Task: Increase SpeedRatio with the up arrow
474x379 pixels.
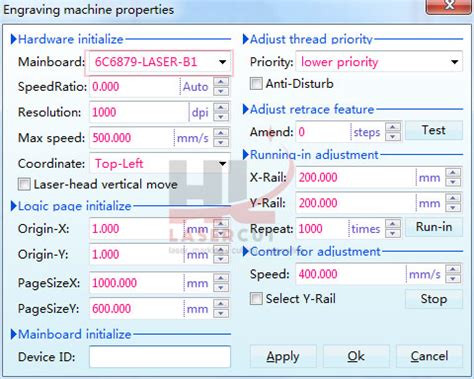Action: point(221,82)
